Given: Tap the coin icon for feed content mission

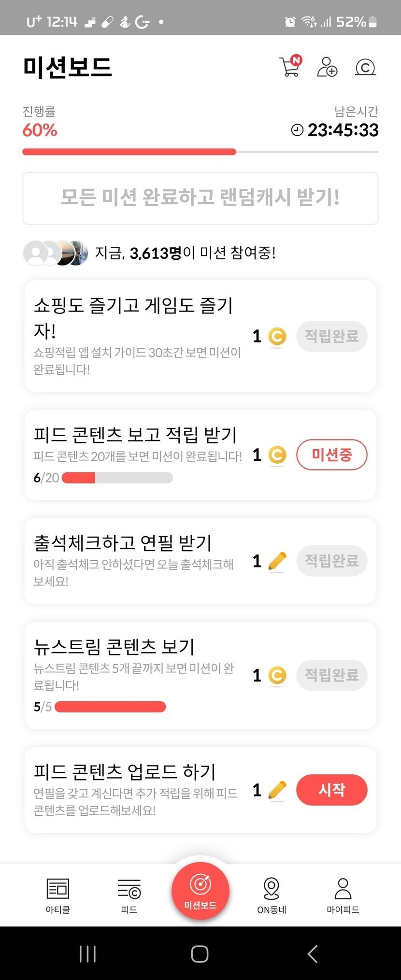Looking at the screenshot, I should [277, 455].
